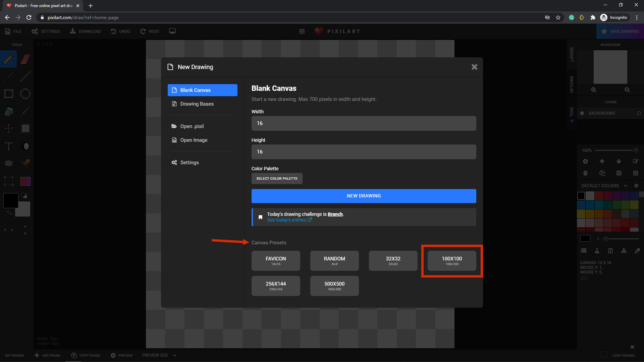Select the Dithering tool
This screenshot has width=644, height=362.
tap(8, 163)
